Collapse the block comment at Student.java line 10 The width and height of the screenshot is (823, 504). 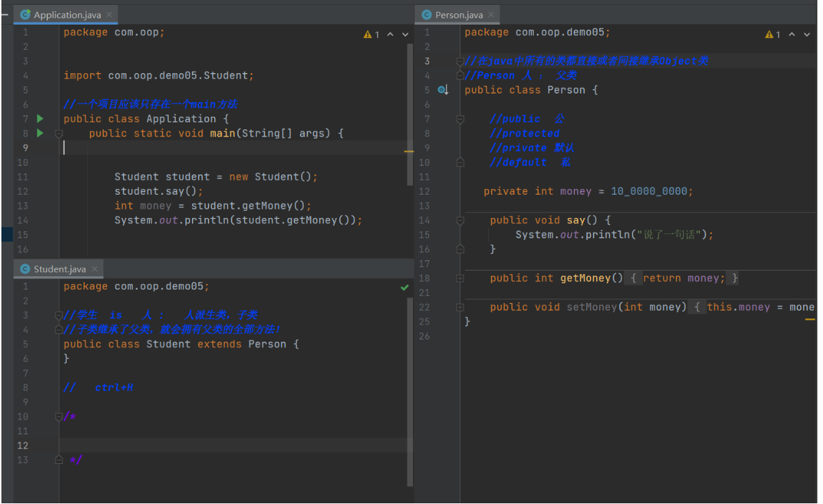click(59, 417)
